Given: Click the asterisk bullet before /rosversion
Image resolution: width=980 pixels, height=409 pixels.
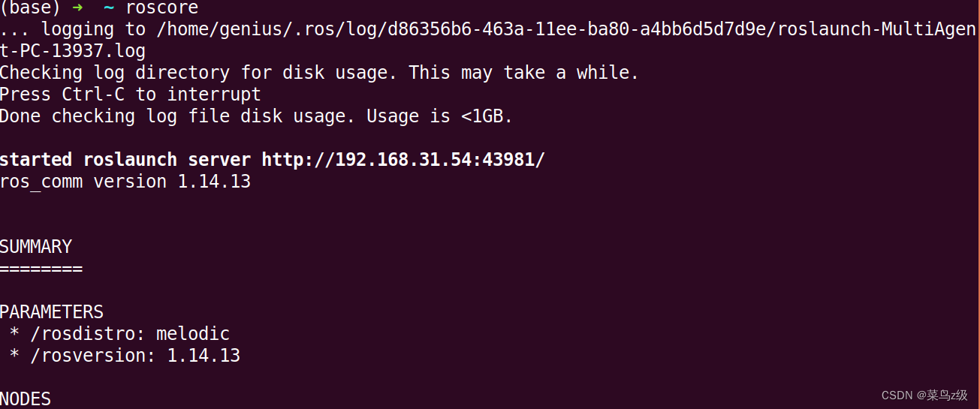Looking at the screenshot, I should click(15, 355).
